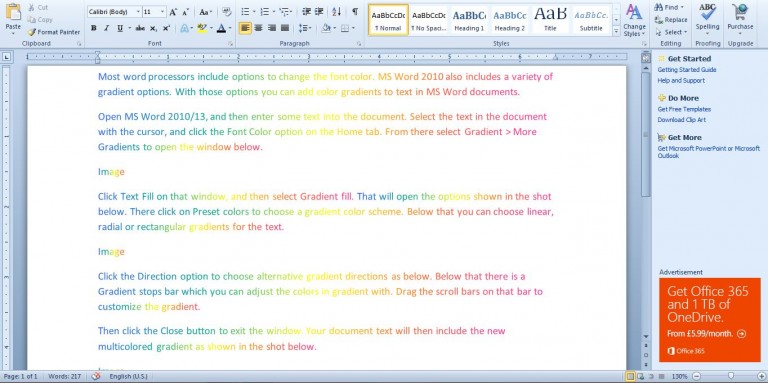Open borders dropdown arrow
This screenshot has width=768, height=383.
point(353,28)
